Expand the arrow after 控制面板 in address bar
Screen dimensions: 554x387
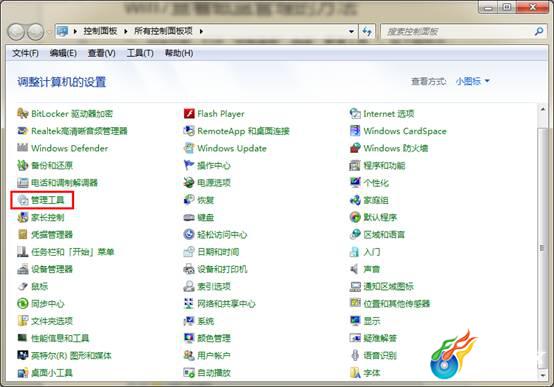point(126,31)
